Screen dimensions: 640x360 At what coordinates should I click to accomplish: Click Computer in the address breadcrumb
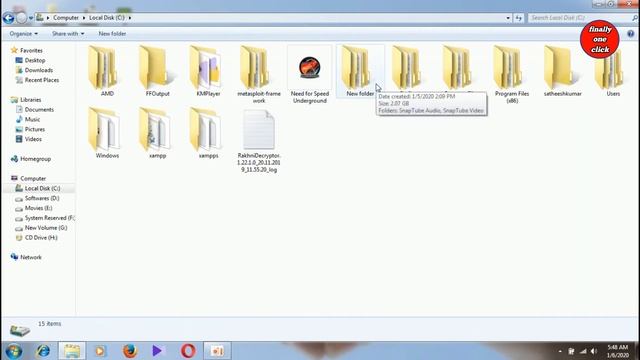click(x=66, y=18)
